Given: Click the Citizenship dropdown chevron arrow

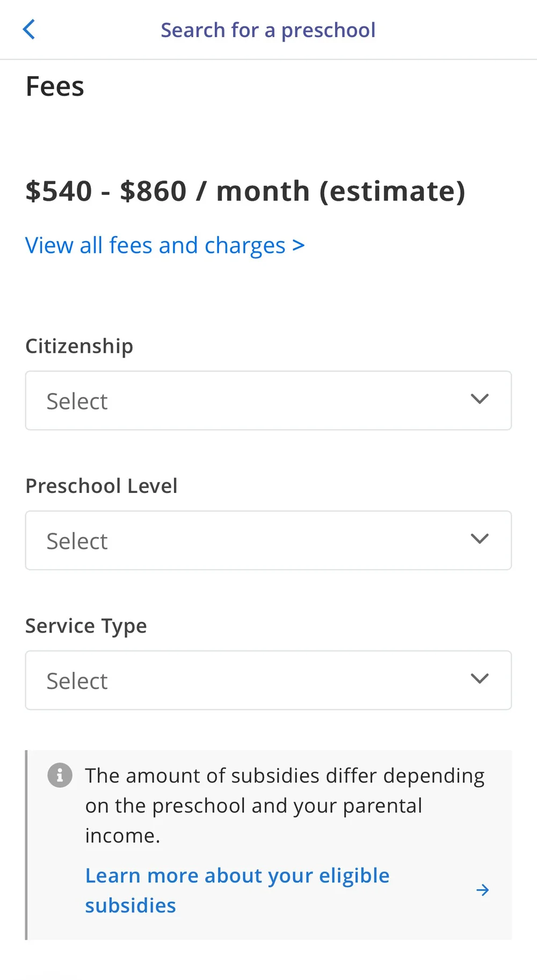Looking at the screenshot, I should pyautogui.click(x=479, y=399).
